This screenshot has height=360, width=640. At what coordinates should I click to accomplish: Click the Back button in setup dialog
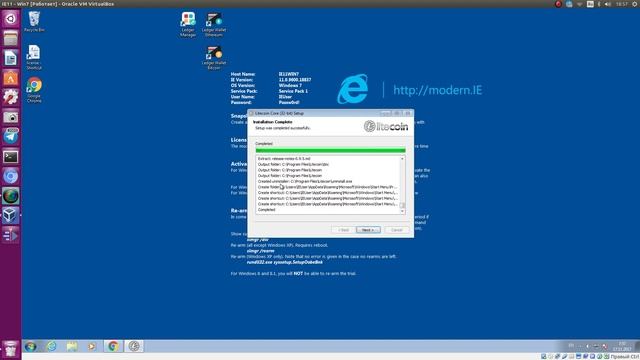point(343,230)
